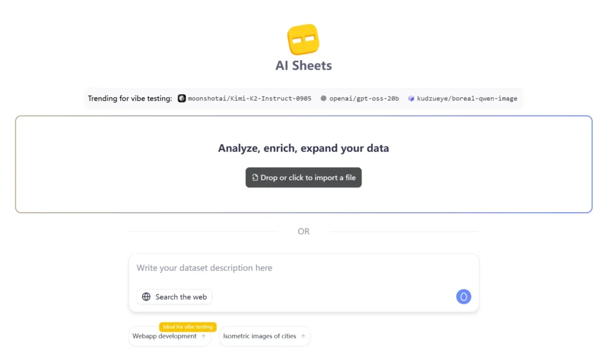Viewport: 603px width, 364px height.
Task: Click the Kimi moonshotai model icon
Action: point(181,98)
